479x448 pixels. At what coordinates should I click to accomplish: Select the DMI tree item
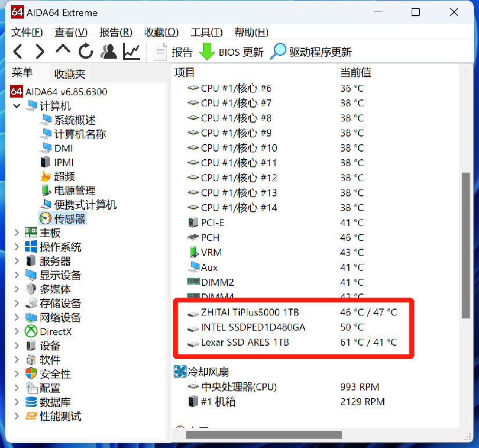coord(56,148)
